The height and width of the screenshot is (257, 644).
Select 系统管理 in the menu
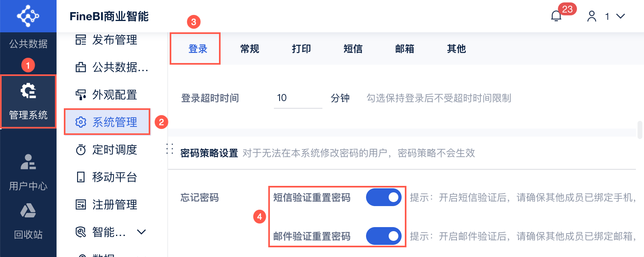pos(107,122)
